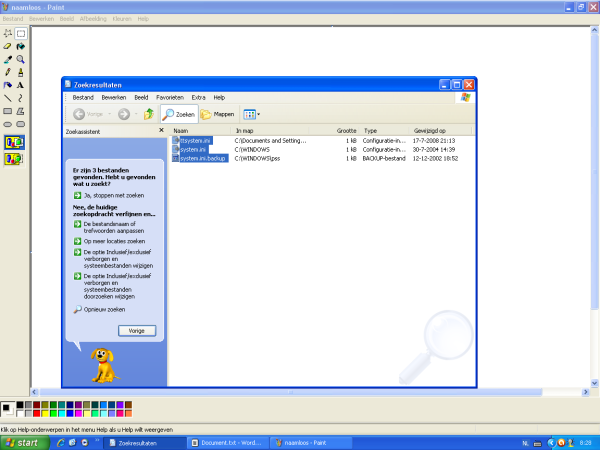The image size is (600, 450).
Task: Open the Windows start menu
Action: pyautogui.click(x=25, y=443)
